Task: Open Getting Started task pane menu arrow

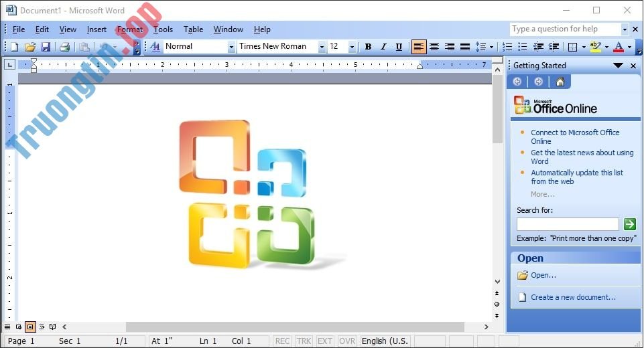Action: pyautogui.click(x=618, y=66)
